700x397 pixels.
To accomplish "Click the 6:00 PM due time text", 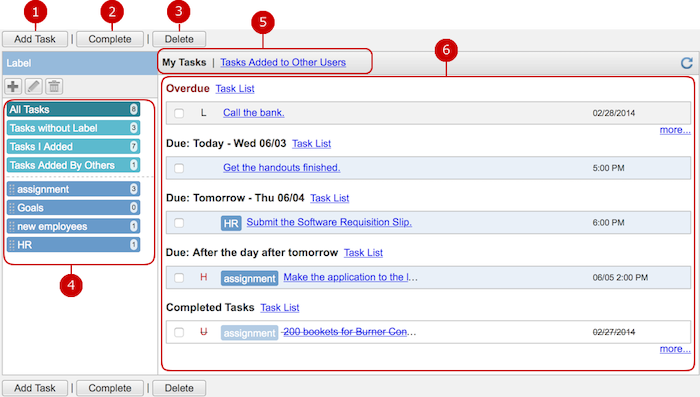I will coord(608,222).
